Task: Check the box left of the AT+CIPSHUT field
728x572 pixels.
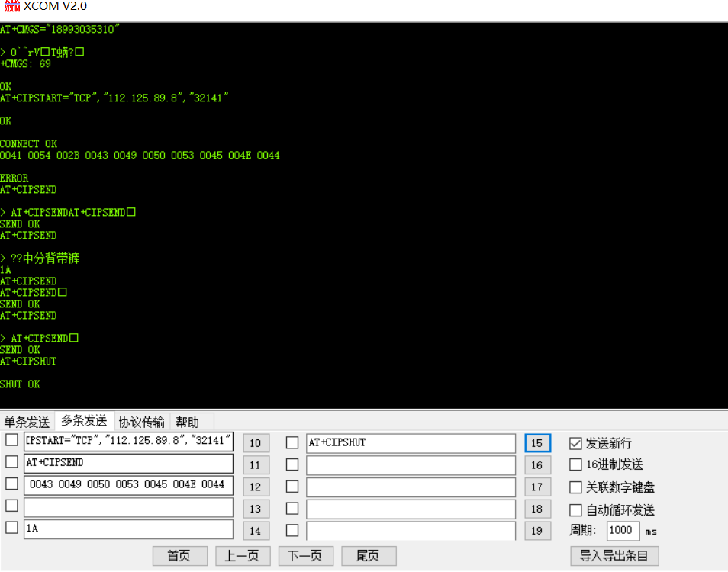Action: [292, 442]
